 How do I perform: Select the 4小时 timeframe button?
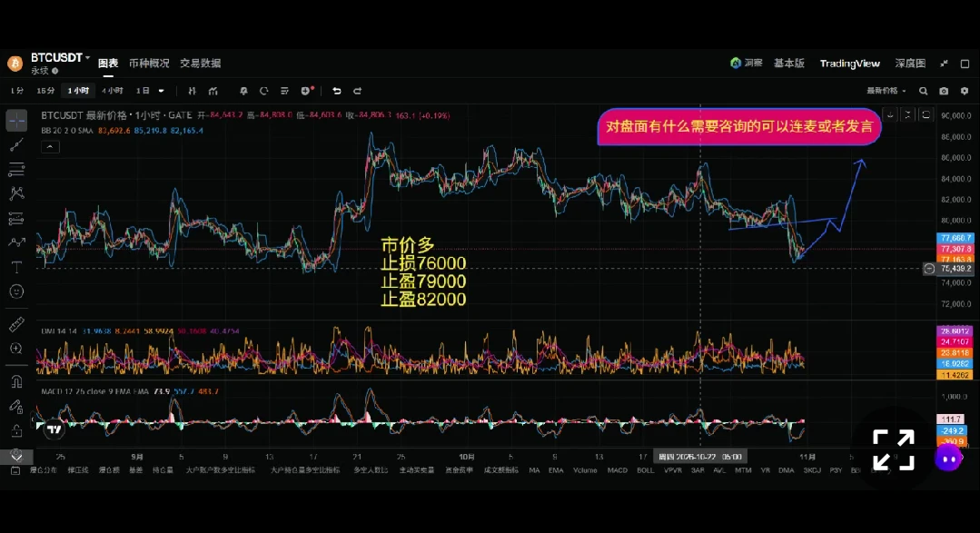pos(113,91)
